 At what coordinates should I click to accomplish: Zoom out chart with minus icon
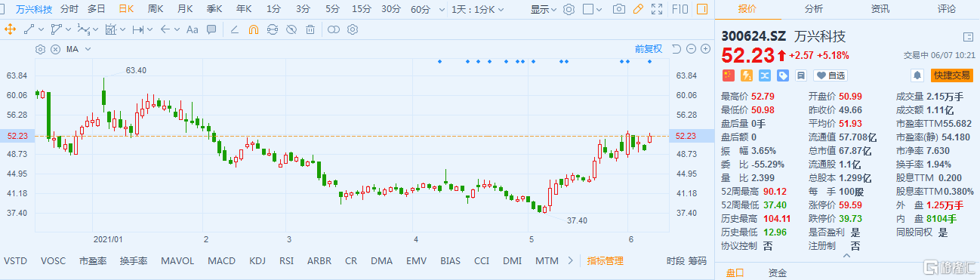pos(691,48)
